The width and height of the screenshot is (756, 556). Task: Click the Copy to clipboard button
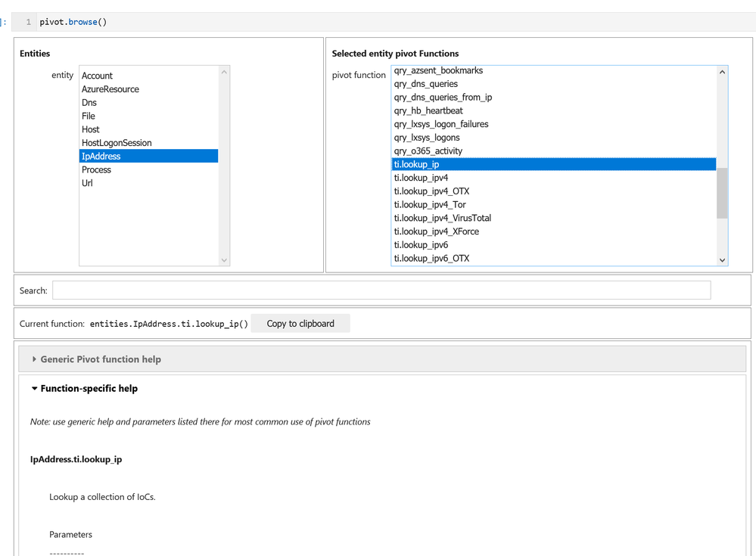point(300,324)
